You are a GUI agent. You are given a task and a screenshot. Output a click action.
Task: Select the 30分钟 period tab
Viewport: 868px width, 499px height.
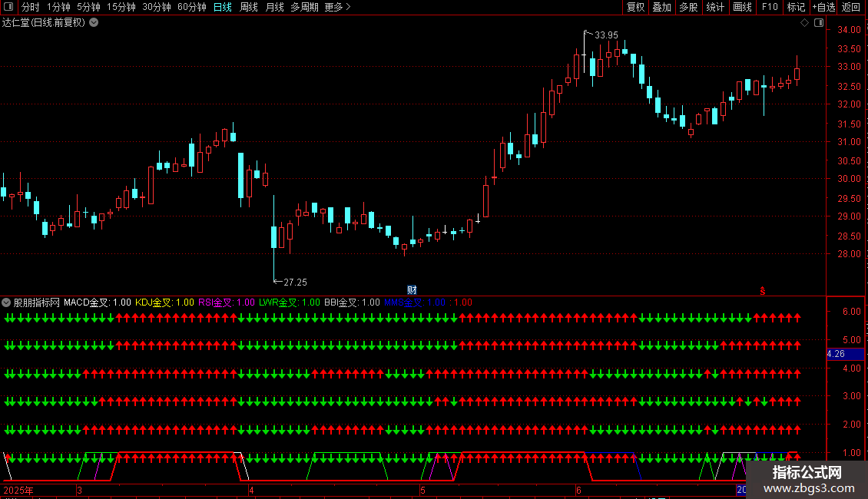click(x=157, y=7)
